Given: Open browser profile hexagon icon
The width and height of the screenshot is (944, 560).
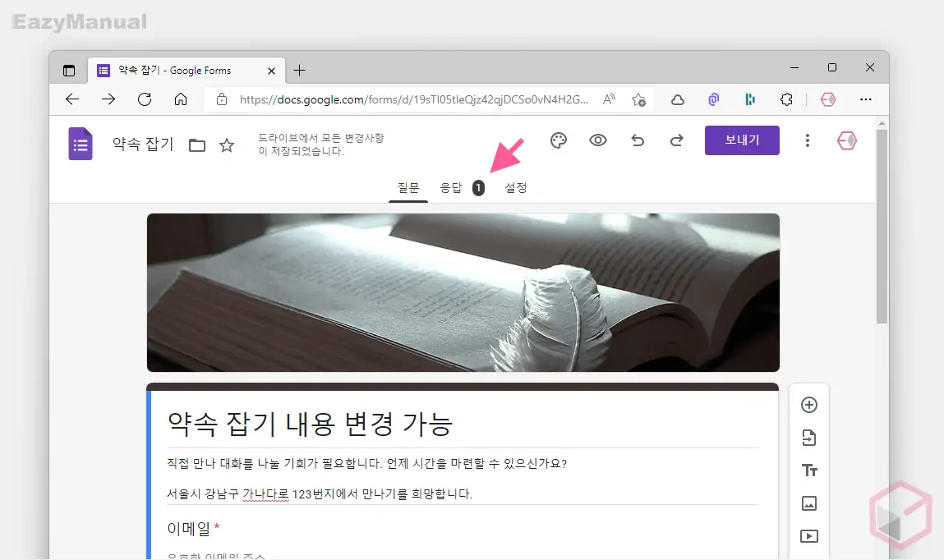Looking at the screenshot, I should point(828,99).
